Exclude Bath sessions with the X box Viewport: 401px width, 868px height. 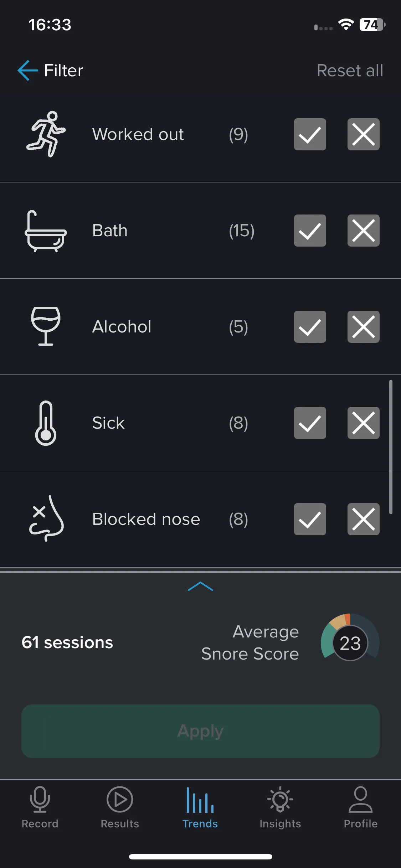coord(364,231)
